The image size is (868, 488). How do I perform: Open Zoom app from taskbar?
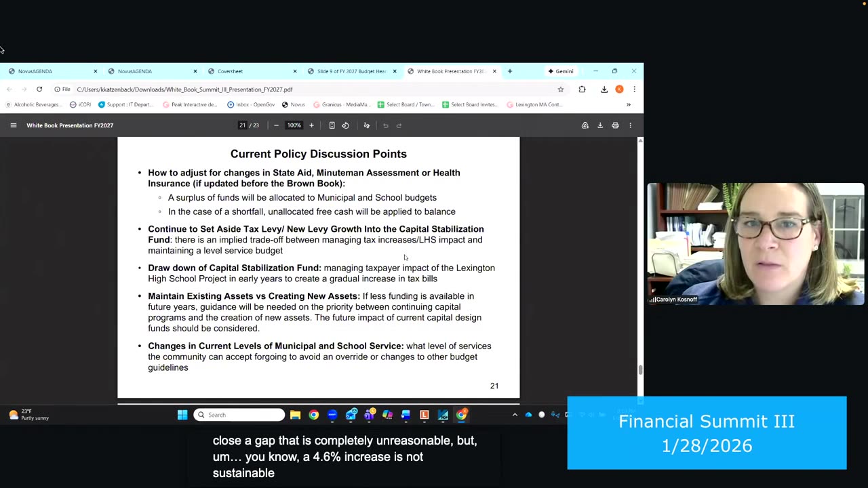[332, 415]
